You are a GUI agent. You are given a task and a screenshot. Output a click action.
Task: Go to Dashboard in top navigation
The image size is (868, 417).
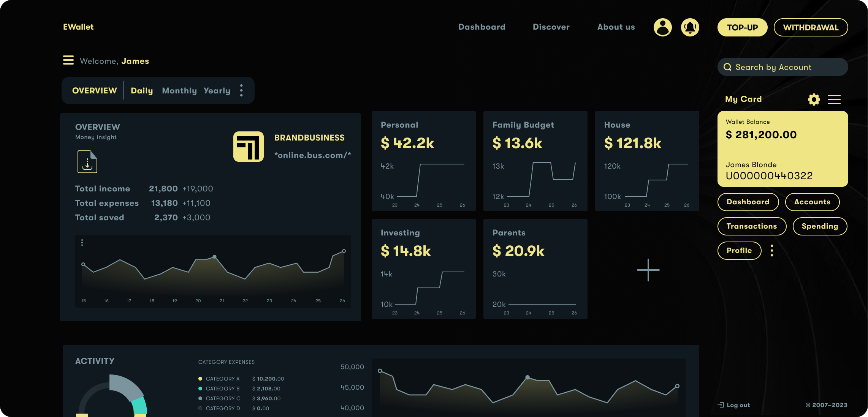(482, 27)
